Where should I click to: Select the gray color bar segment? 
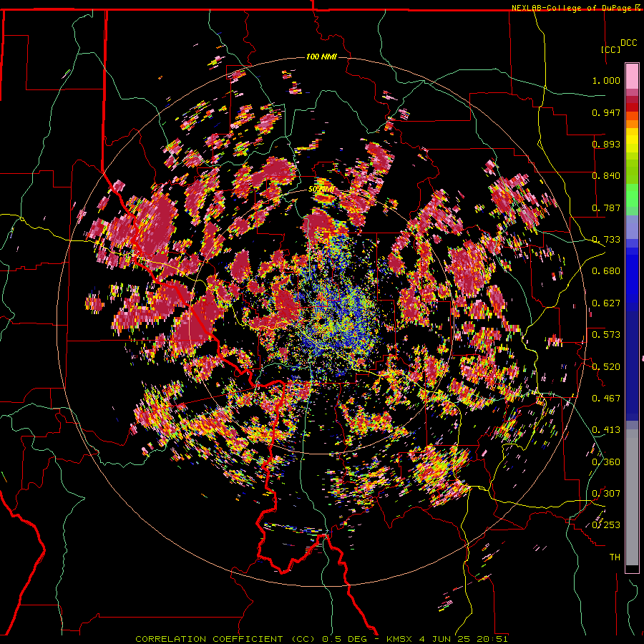pos(632,497)
